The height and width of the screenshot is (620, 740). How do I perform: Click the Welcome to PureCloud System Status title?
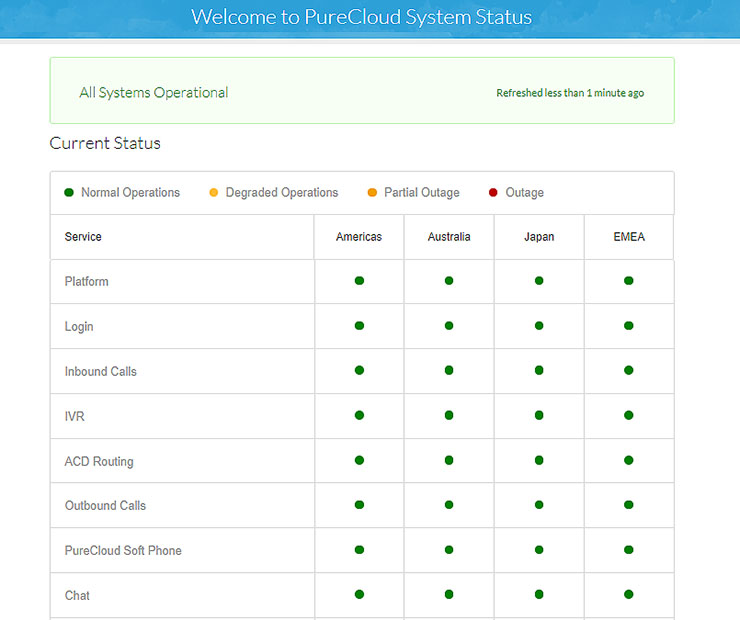pos(361,17)
